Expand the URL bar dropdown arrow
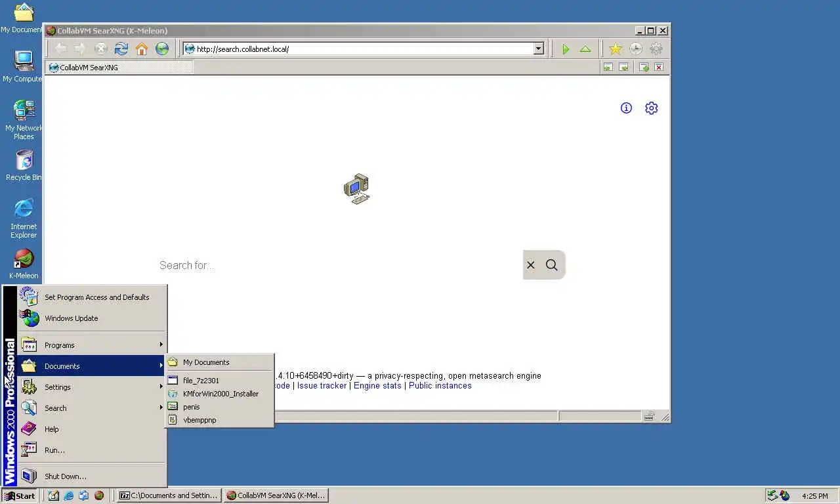This screenshot has width=840, height=504. [x=539, y=49]
